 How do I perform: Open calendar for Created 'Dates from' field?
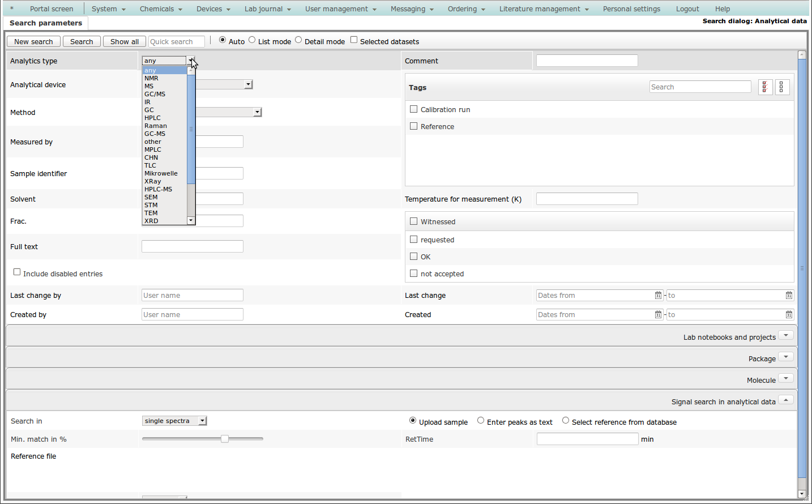(658, 315)
